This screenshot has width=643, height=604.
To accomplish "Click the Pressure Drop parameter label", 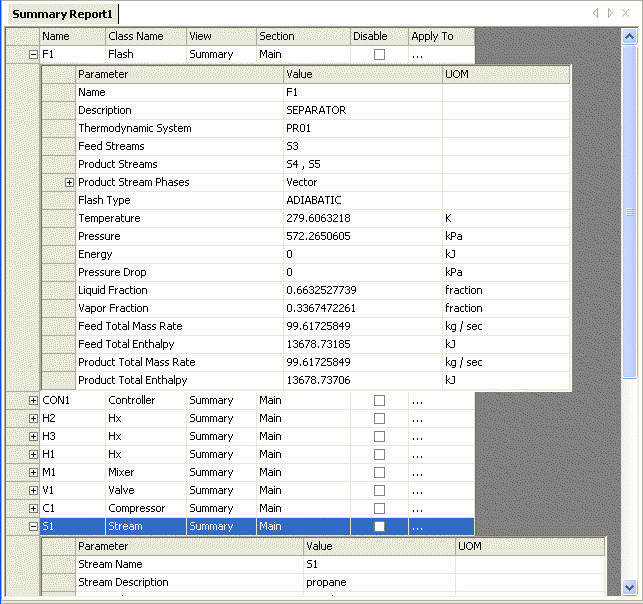I will coord(112,273).
